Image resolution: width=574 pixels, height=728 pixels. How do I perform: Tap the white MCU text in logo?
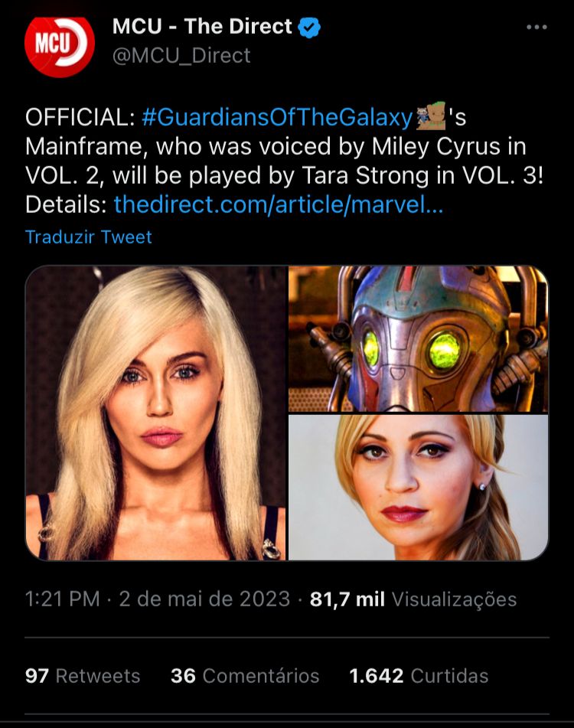(52, 44)
